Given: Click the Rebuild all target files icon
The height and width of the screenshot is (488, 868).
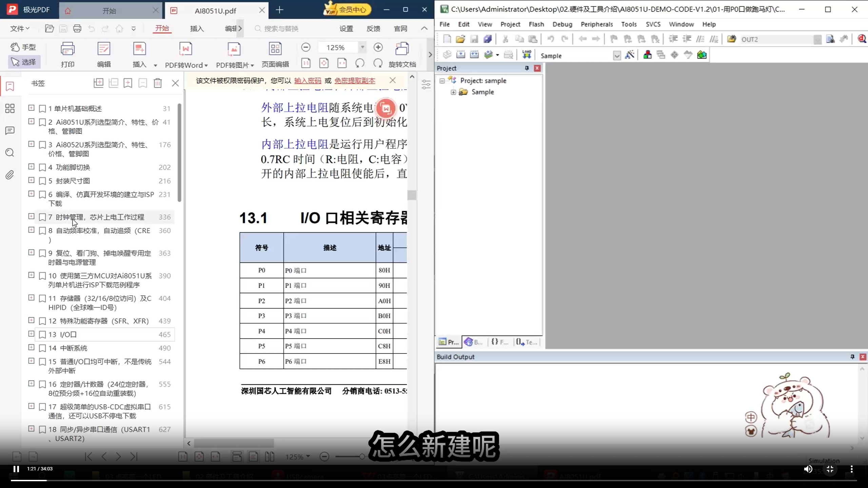Looking at the screenshot, I should coord(474,54).
